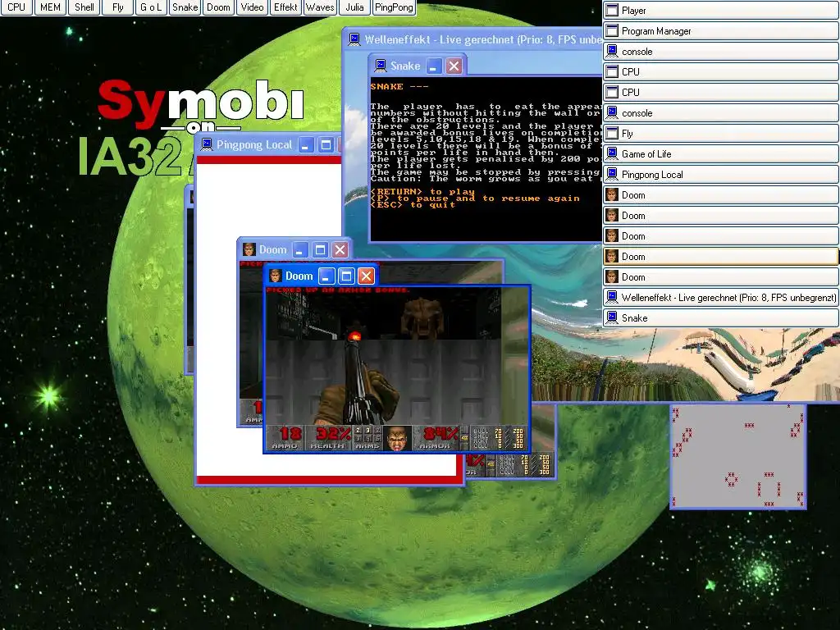The height and width of the screenshot is (630, 840).
Task: Maximize the Pingpong Local window
Action: (326, 144)
